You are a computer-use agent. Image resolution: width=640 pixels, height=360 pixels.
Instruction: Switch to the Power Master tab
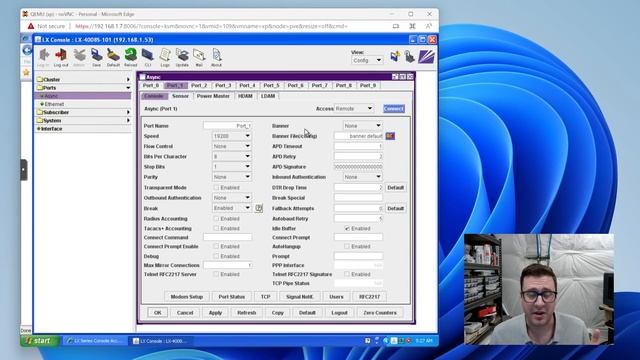click(x=213, y=96)
